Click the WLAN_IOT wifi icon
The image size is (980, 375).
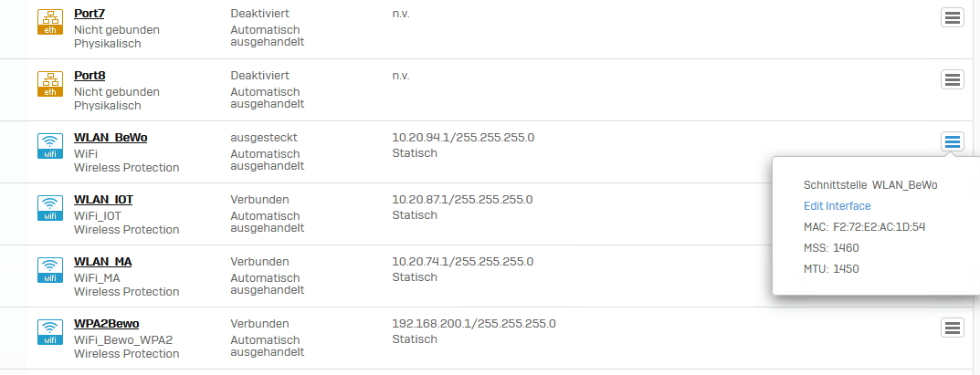49,207
